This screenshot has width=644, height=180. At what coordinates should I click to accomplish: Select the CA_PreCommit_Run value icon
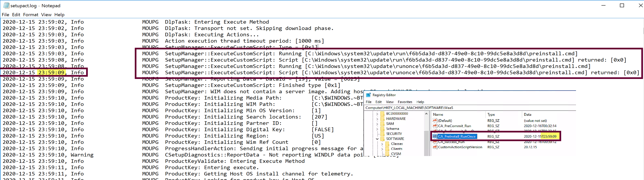(x=435, y=126)
